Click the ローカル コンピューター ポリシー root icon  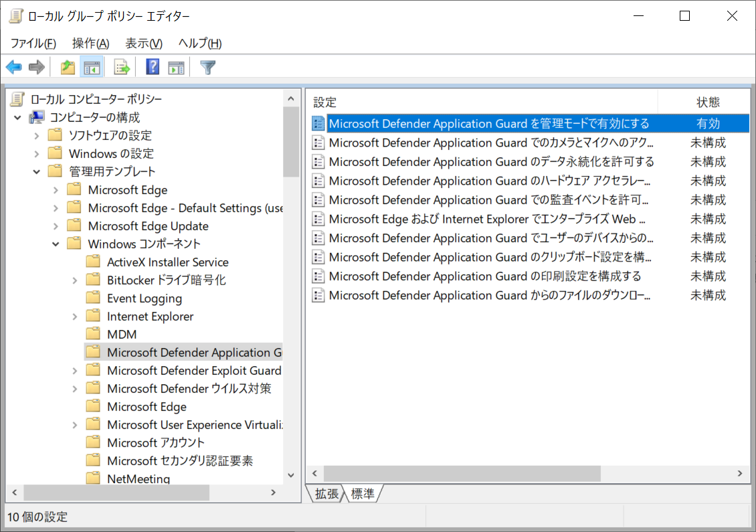pos(17,99)
